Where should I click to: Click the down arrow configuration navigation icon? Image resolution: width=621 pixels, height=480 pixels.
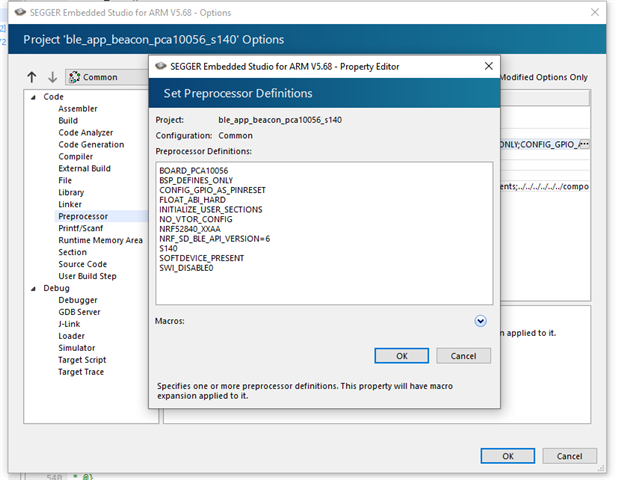click(x=52, y=77)
